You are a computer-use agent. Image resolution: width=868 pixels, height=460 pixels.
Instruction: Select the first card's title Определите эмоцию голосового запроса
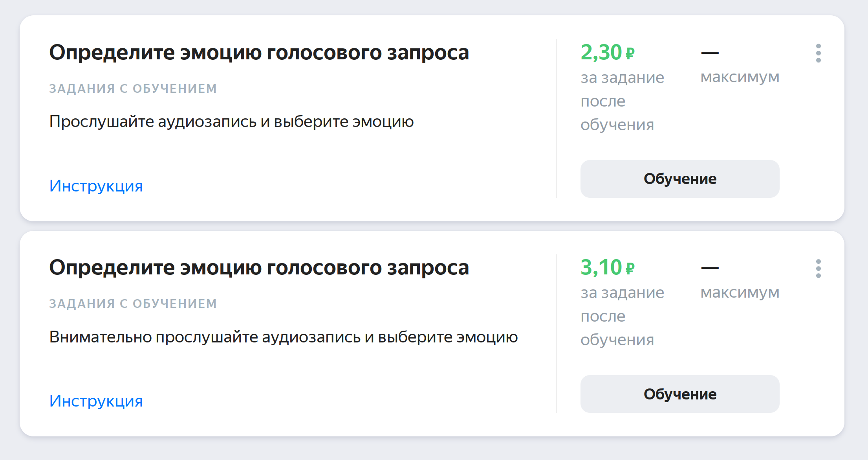pos(259,52)
